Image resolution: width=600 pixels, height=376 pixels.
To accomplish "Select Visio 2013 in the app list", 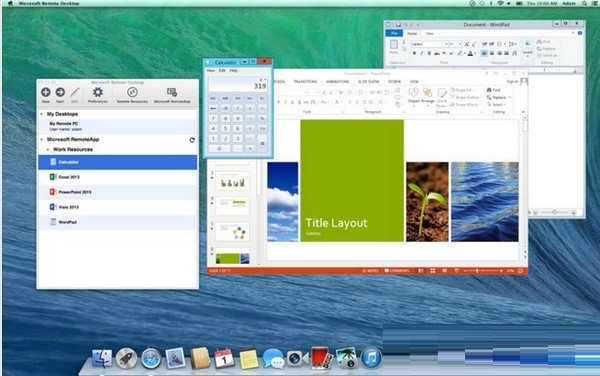I will point(117,207).
